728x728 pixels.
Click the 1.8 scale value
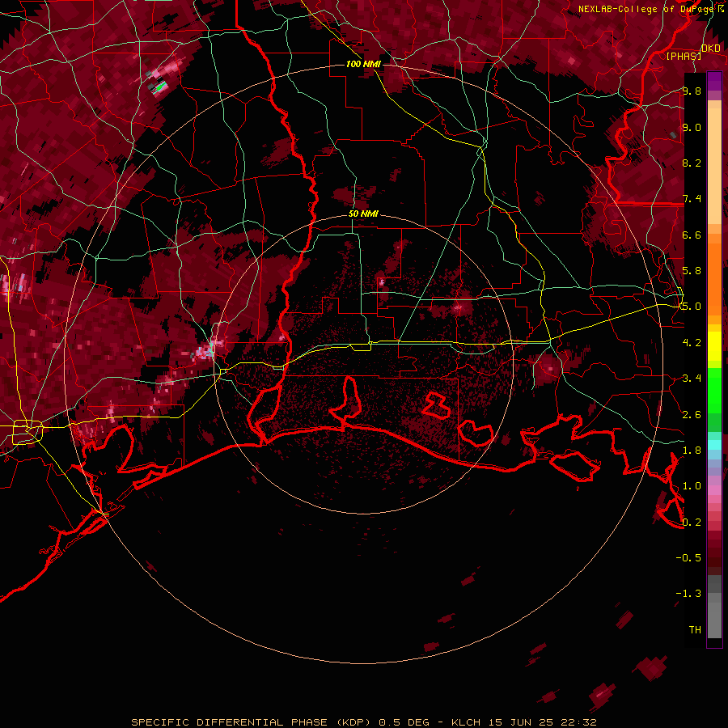coord(692,451)
